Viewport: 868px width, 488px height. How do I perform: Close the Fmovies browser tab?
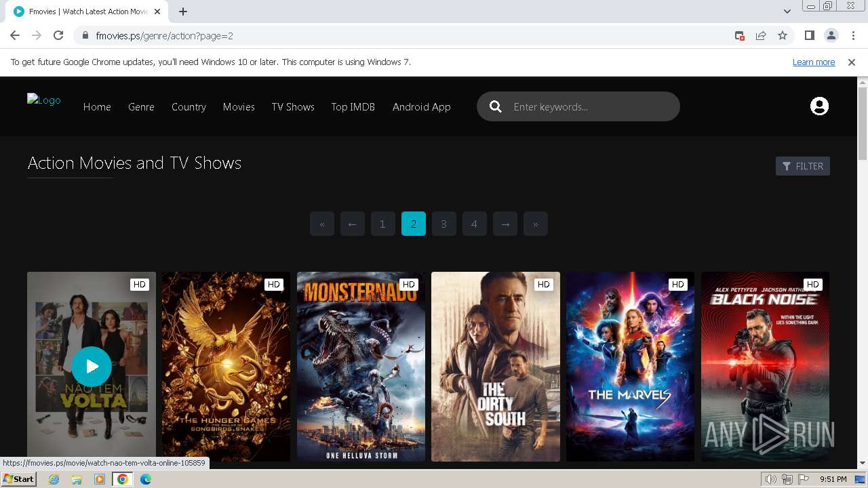(x=157, y=12)
